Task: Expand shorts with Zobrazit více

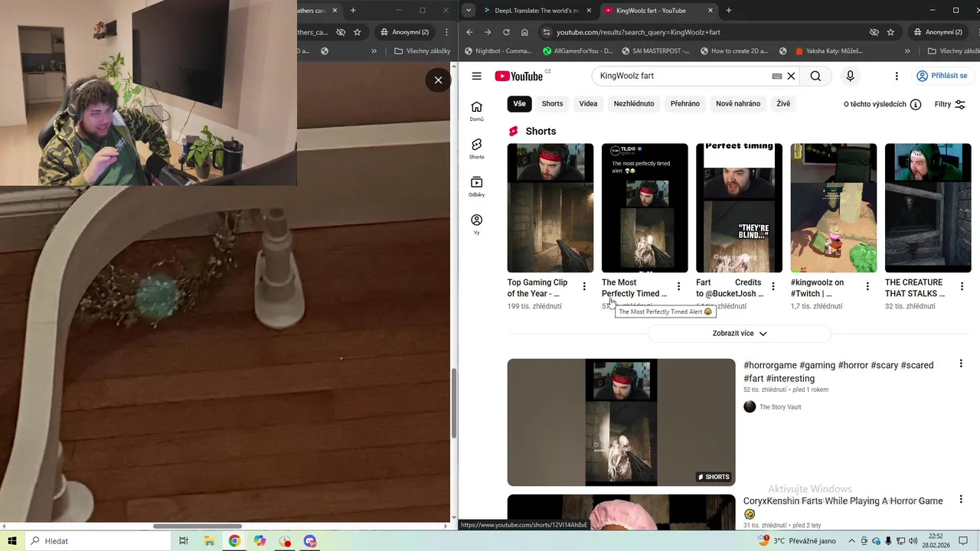Action: point(740,334)
